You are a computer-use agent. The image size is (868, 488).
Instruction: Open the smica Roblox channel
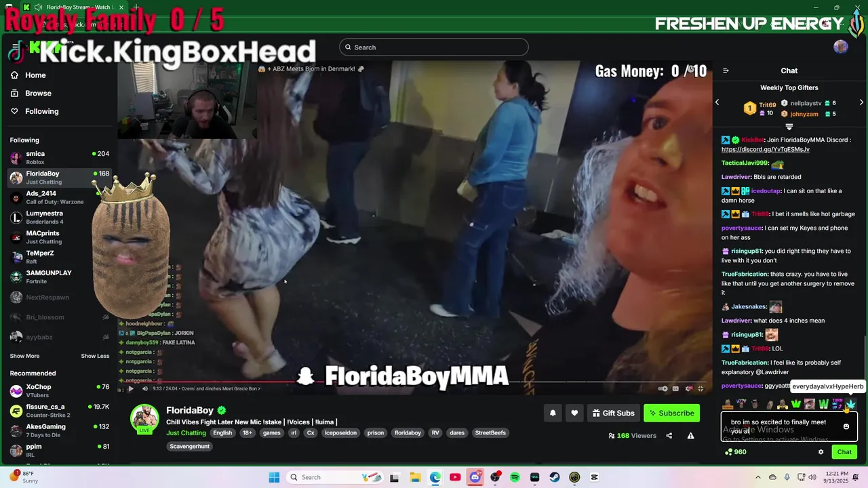(59, 157)
